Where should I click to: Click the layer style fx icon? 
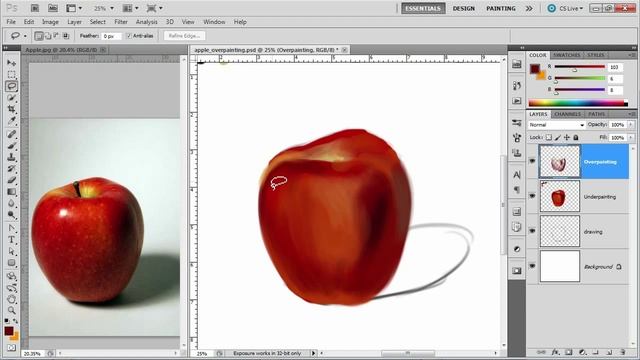coord(555,352)
